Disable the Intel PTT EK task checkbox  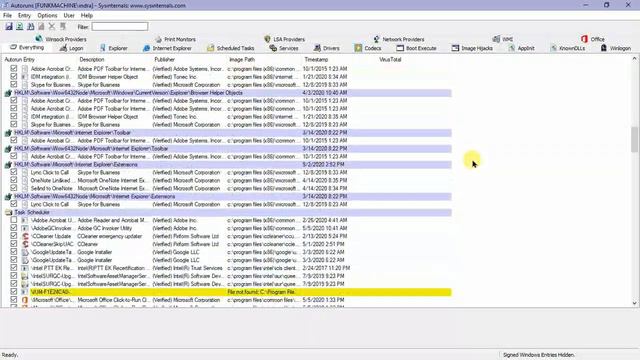[x=14, y=268]
